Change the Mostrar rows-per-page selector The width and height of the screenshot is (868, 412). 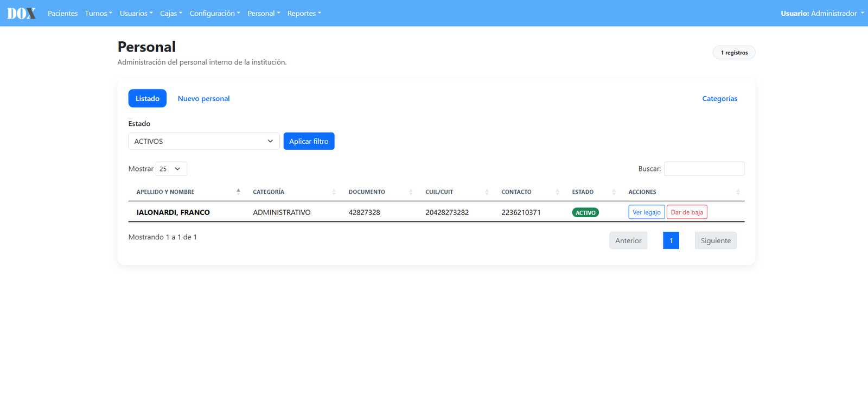(171, 169)
